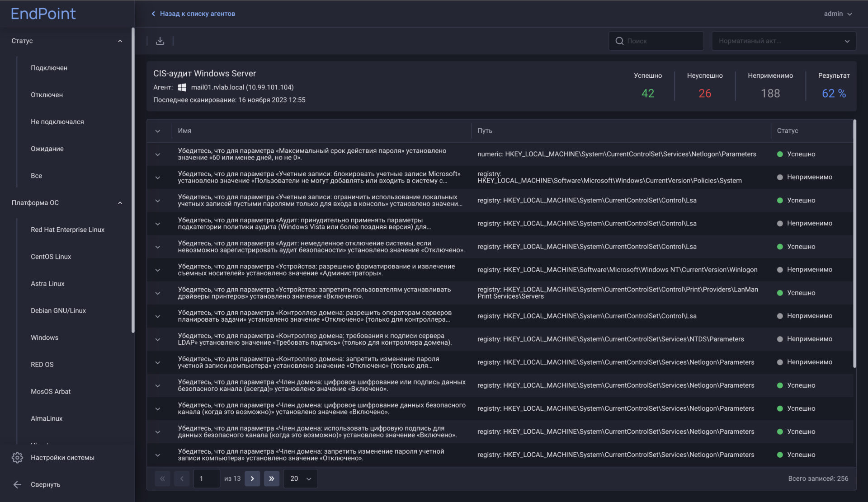Click the 'Print\Providers\LanMan' path cell

[618, 293]
